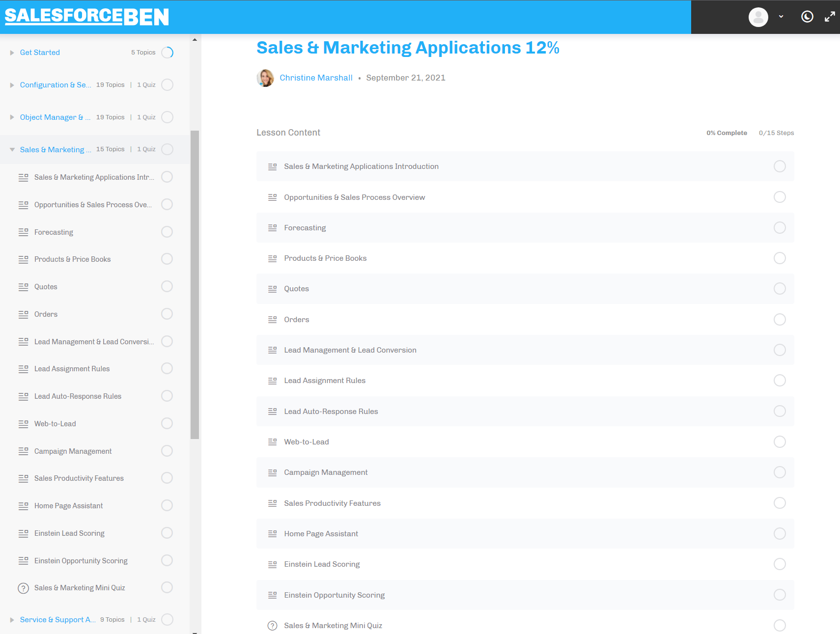The height and width of the screenshot is (634, 840).
Task: Click completion circle on main Sales Productivity Features row
Action: pyautogui.click(x=780, y=503)
